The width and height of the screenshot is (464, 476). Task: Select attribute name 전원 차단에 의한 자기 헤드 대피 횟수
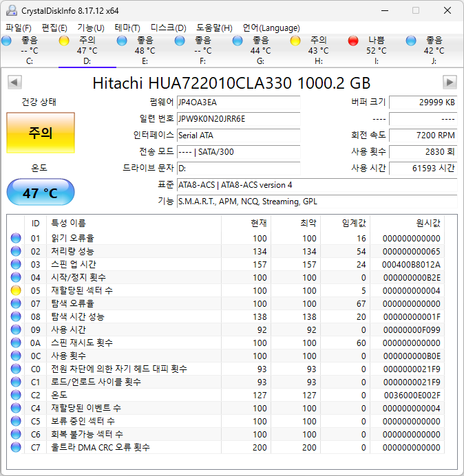[119, 369]
